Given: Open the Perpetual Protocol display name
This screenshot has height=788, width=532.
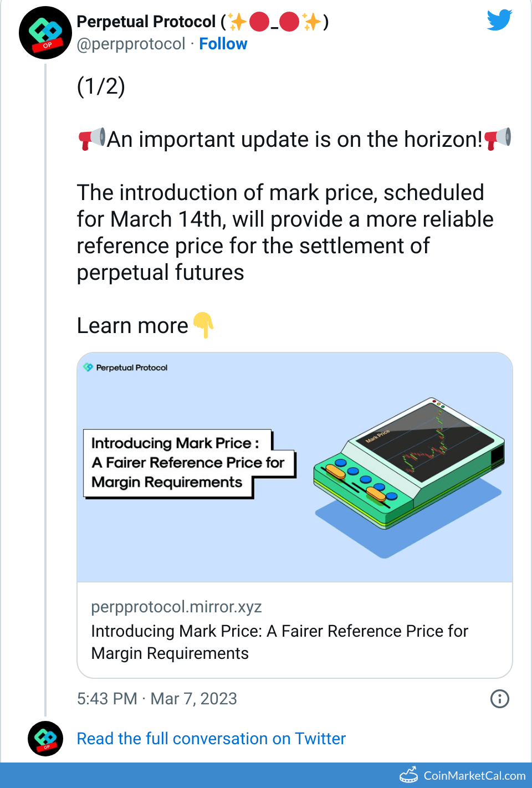Looking at the screenshot, I should click(x=146, y=22).
